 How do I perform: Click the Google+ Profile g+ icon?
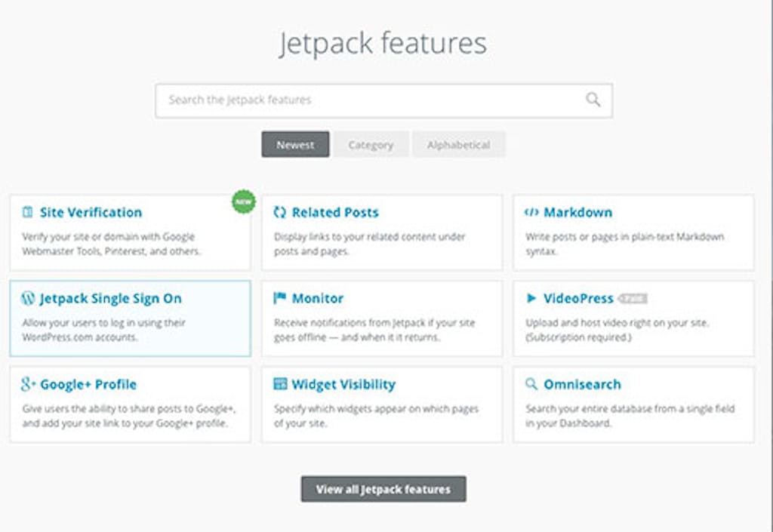(x=26, y=384)
